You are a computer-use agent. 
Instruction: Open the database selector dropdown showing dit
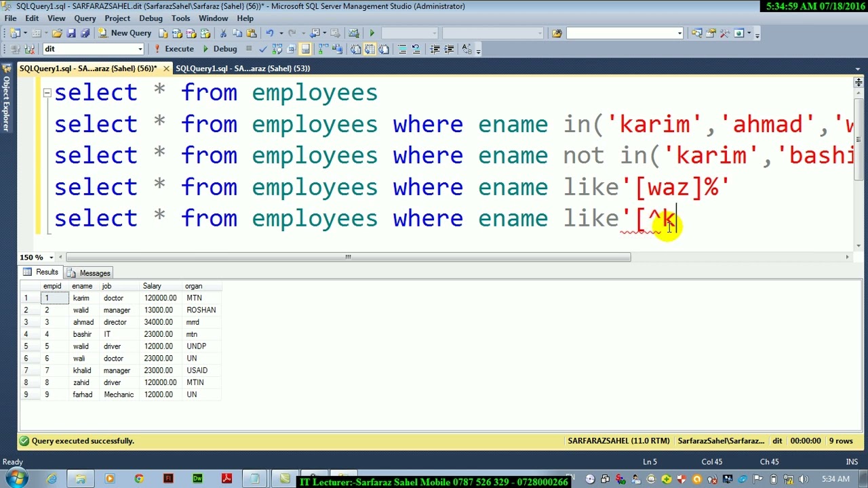pyautogui.click(x=140, y=49)
